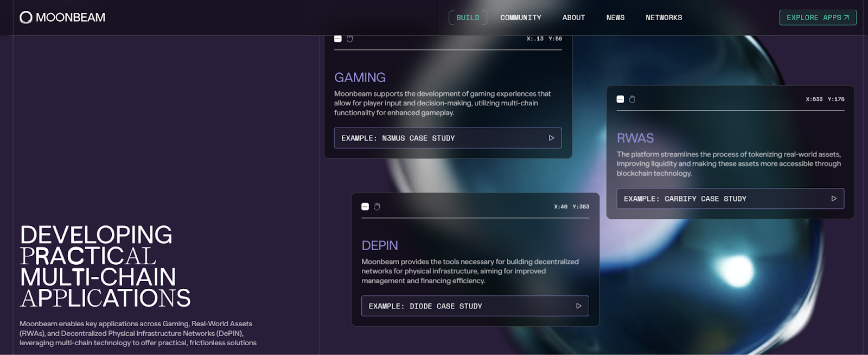Click the DePIN card description paragraph

(x=470, y=271)
